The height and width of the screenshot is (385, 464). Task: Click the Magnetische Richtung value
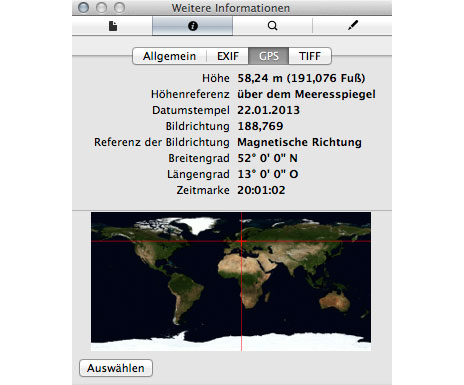[299, 142]
